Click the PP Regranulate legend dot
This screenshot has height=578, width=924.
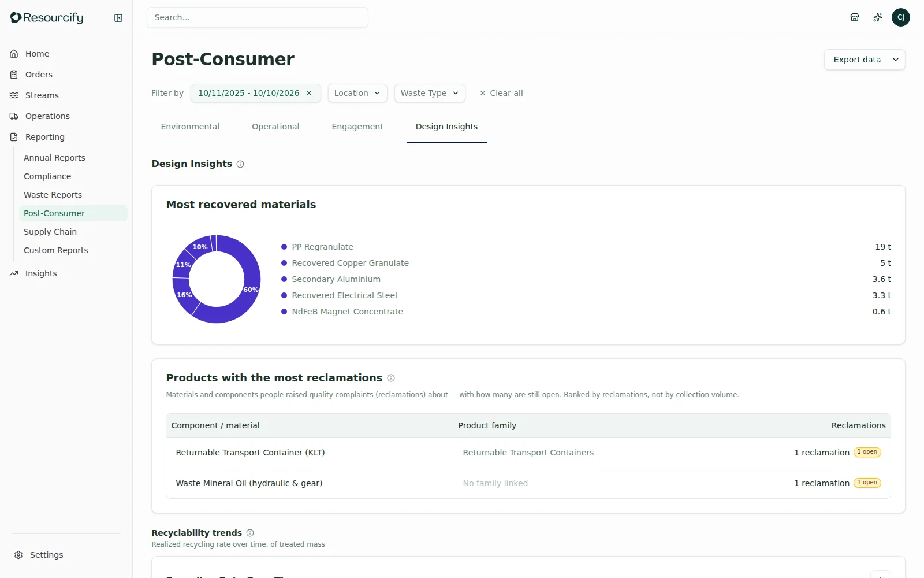284,247
